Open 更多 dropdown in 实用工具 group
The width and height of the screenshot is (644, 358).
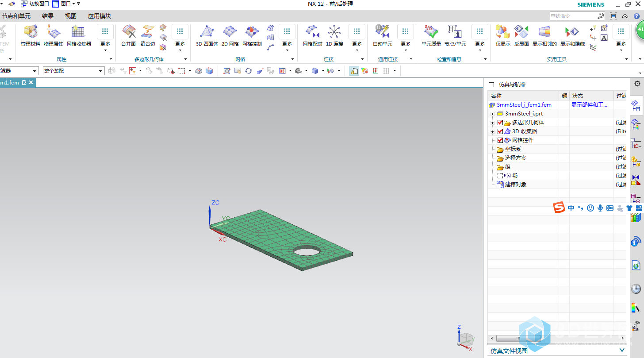(621, 38)
